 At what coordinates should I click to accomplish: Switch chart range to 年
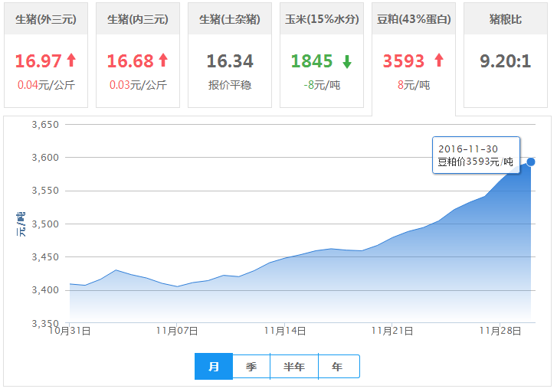coord(339,367)
